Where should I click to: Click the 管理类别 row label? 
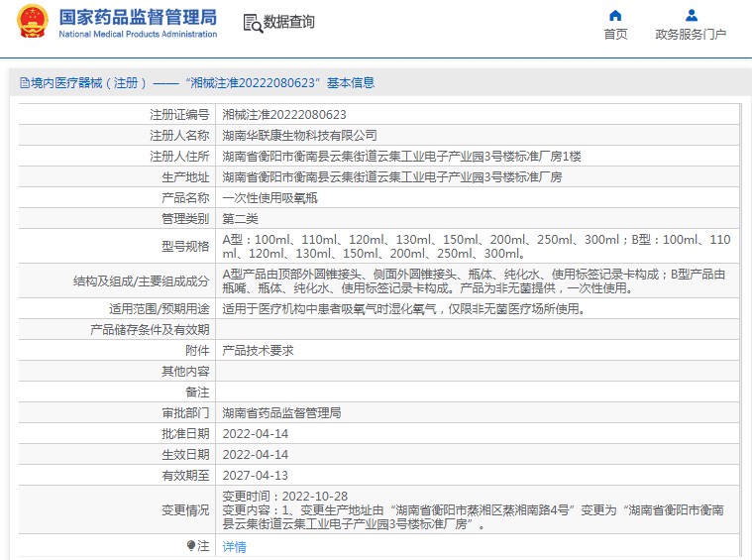[185, 219]
